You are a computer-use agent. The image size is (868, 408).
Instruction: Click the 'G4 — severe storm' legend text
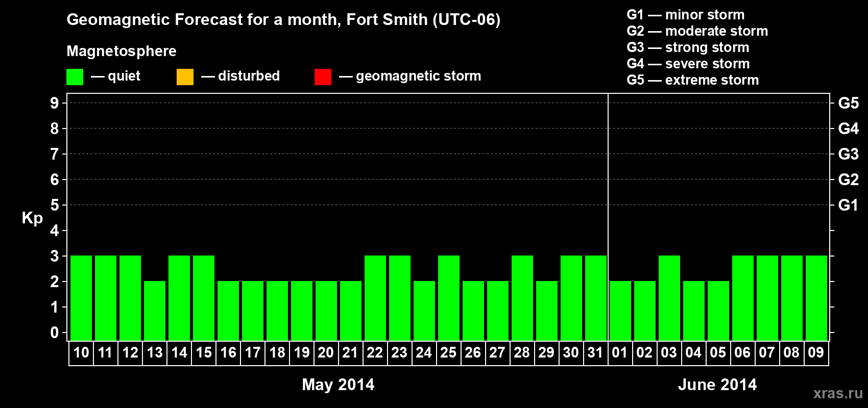(x=688, y=64)
